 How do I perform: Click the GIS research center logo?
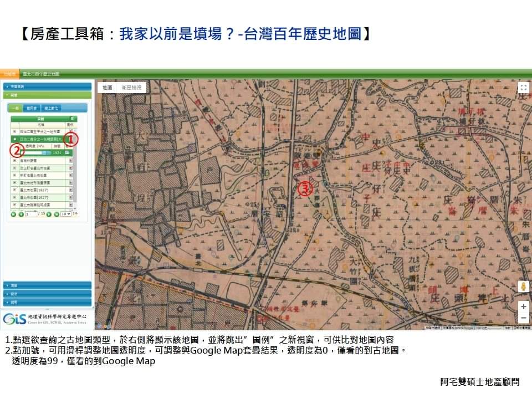45,319
